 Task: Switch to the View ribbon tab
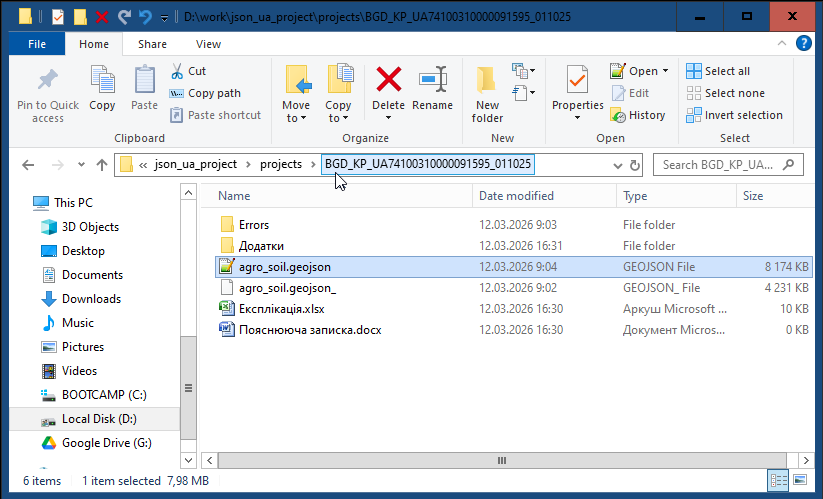click(x=208, y=44)
